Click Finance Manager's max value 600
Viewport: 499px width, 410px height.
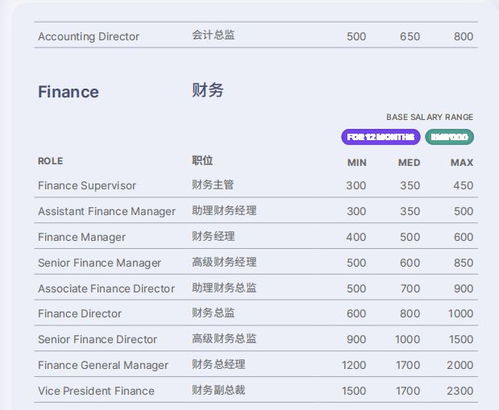coord(463,237)
